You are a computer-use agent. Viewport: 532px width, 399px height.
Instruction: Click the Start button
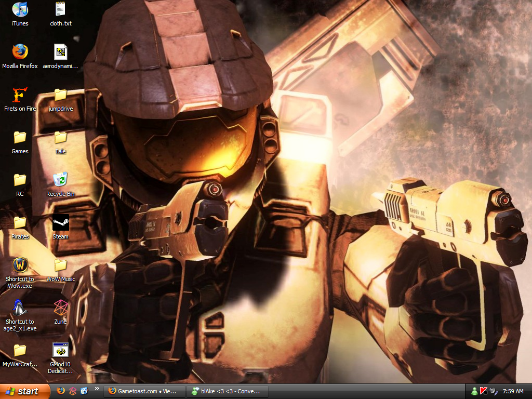pos(24,391)
